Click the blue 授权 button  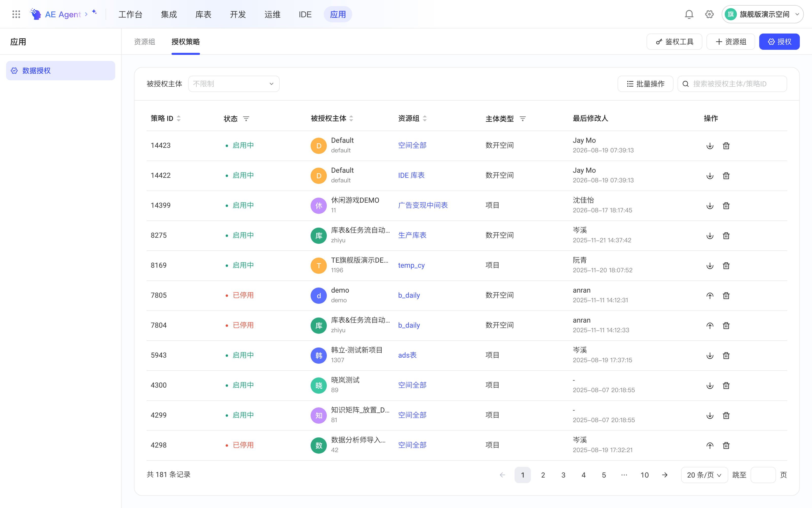click(779, 42)
